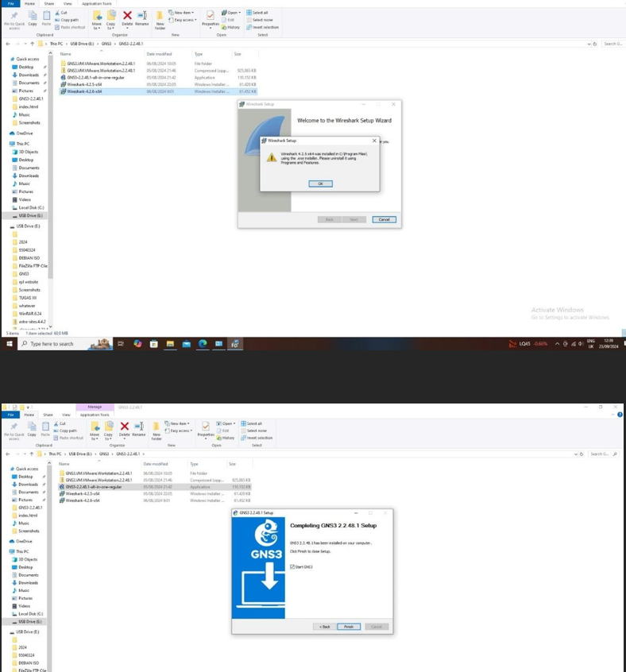Screen dimensions: 626x672
Task: Open Task View from the taskbar
Action: point(121,344)
